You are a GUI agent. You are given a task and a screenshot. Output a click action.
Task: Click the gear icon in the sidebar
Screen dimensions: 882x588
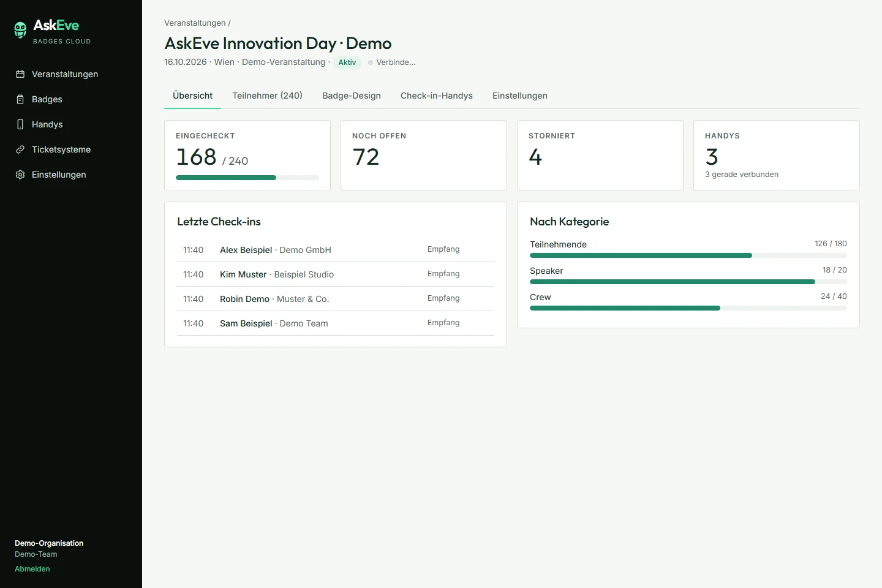[x=20, y=175]
